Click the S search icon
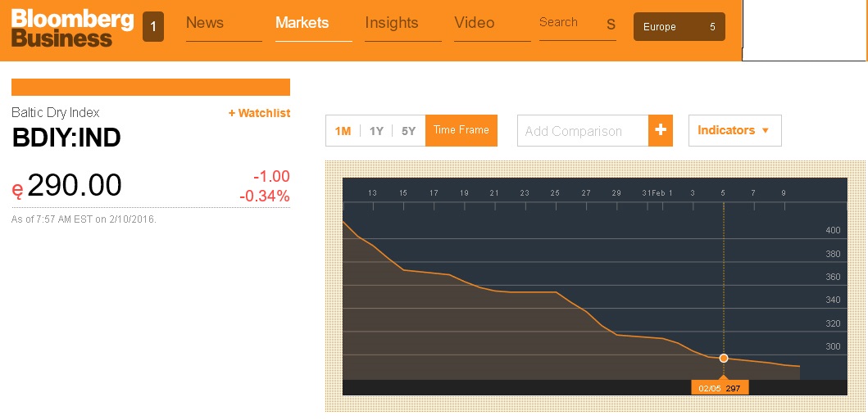 point(611,25)
